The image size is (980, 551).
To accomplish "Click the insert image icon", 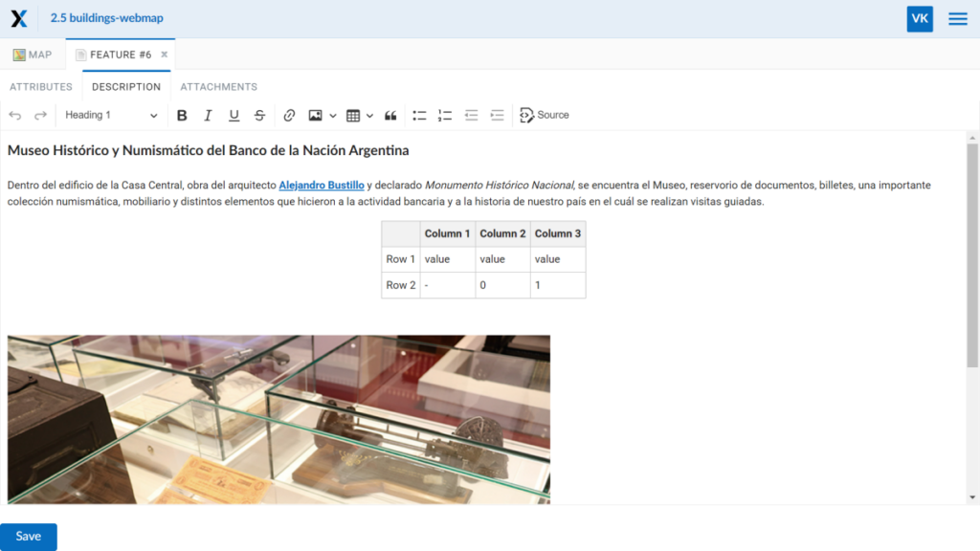I will [x=315, y=115].
